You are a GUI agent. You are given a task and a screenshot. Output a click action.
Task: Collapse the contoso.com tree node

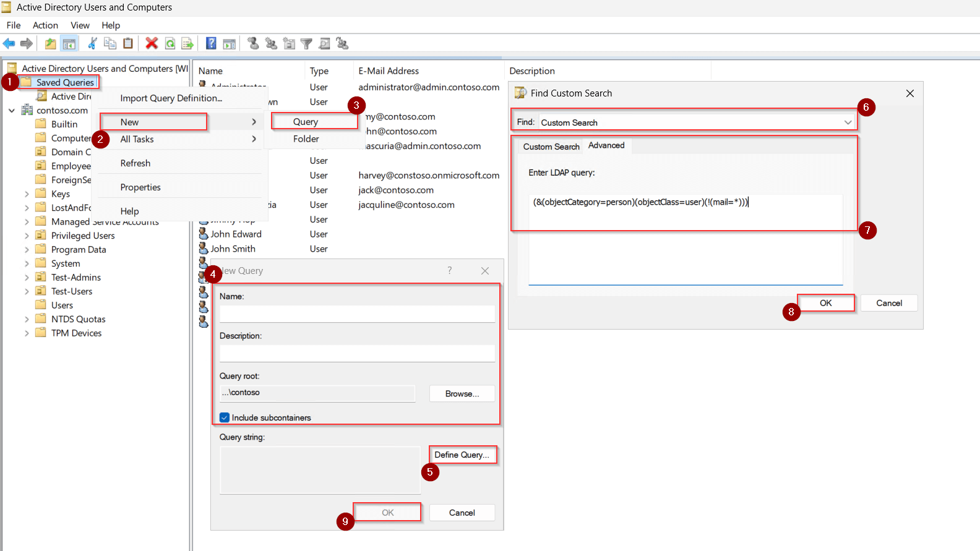(x=12, y=111)
